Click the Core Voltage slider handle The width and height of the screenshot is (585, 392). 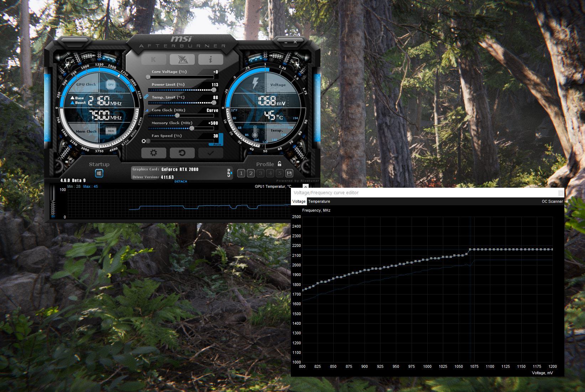click(148, 77)
